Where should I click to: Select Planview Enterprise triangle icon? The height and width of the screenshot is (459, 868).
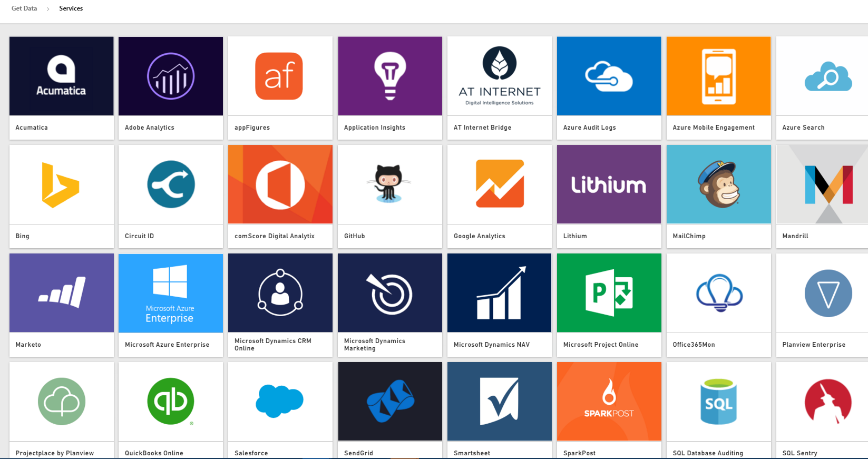click(x=828, y=293)
